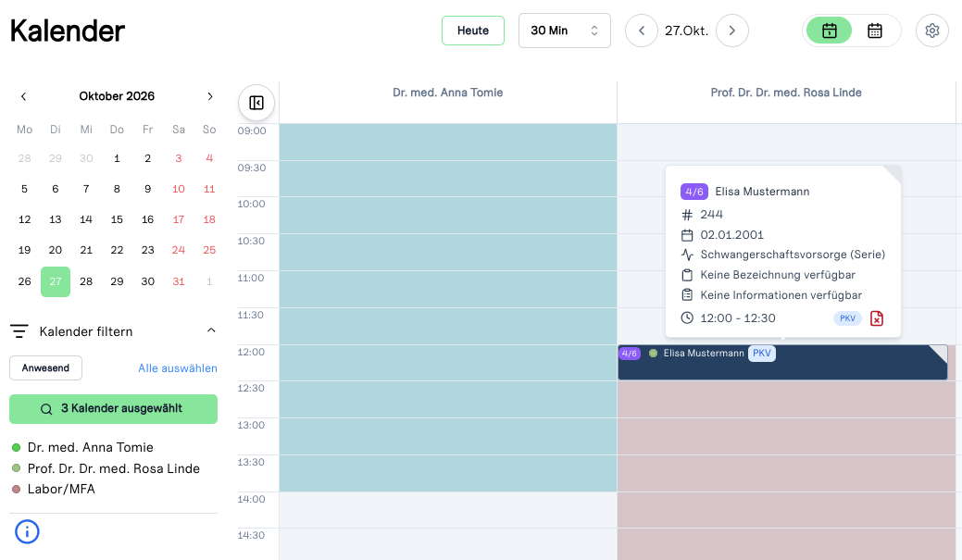Click the filter lines icon
This screenshot has height=560, width=962.
(x=19, y=331)
